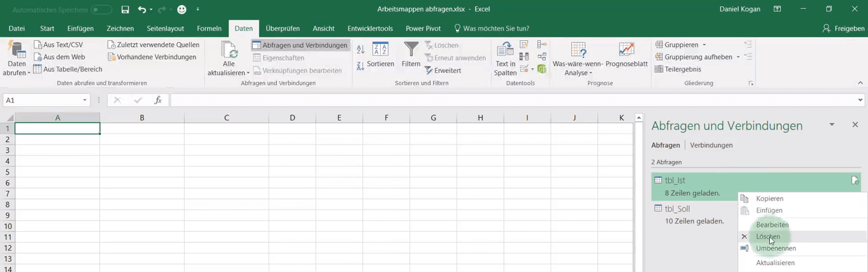Click the Erweitert filter option
868x272 pixels.
point(443,70)
